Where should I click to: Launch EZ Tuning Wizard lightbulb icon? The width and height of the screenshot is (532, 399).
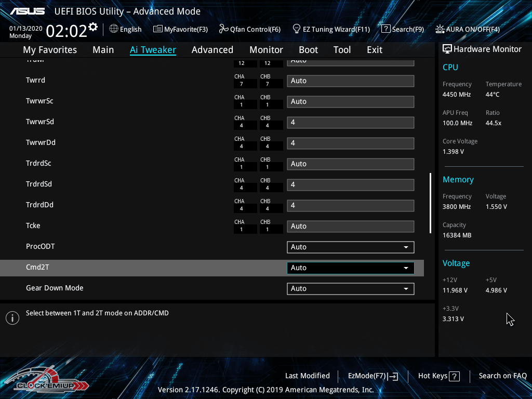point(297,29)
